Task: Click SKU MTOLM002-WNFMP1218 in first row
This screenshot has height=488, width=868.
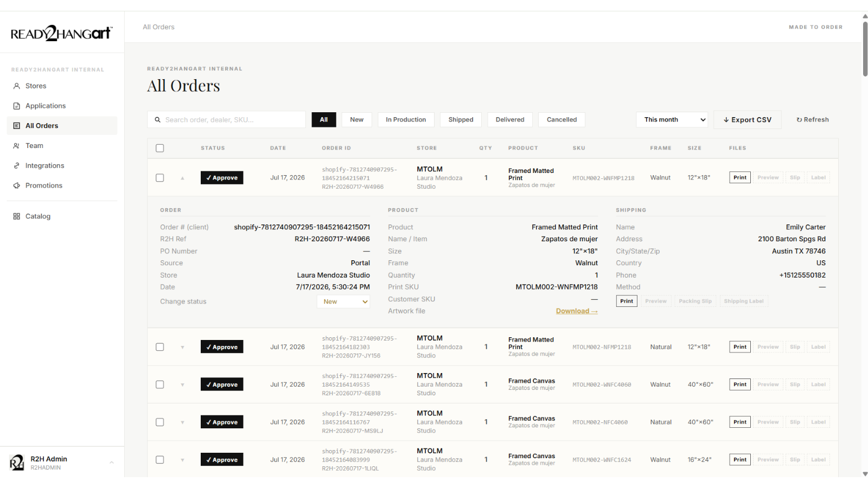Action: click(603, 178)
